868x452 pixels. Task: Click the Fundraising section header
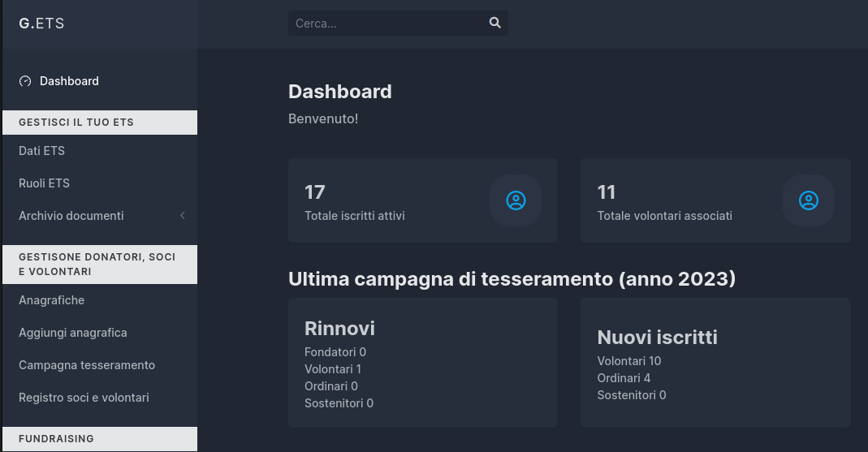(x=100, y=439)
